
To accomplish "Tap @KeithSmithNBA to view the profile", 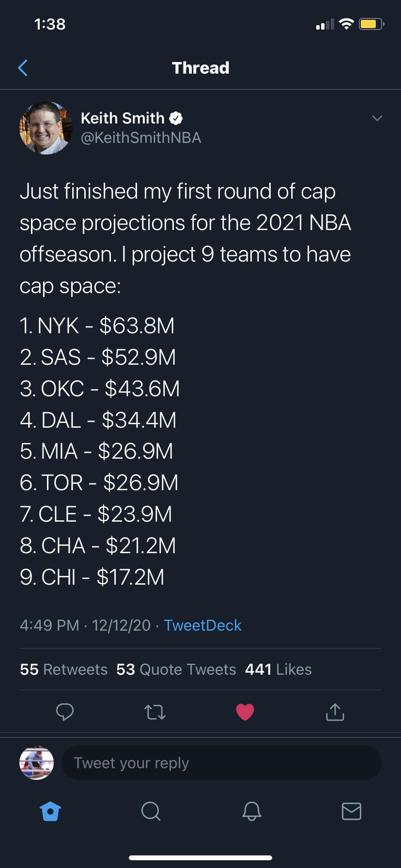I will [x=141, y=138].
